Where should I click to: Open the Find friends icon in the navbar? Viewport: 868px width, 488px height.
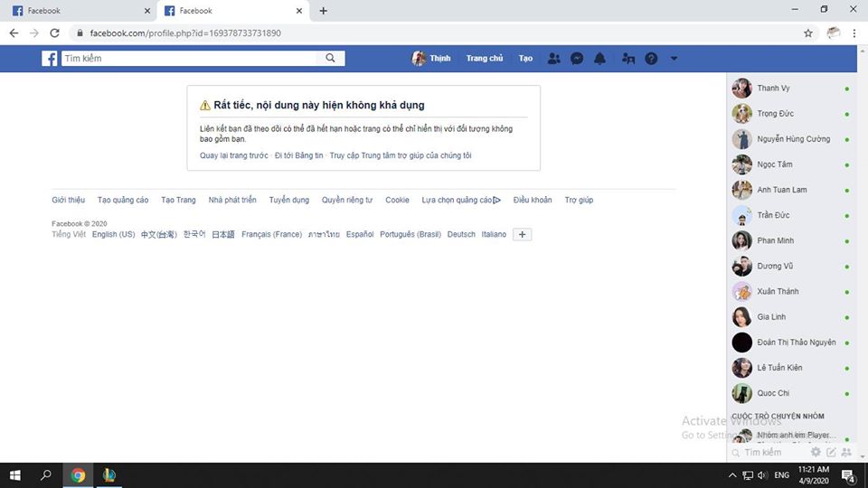click(628, 58)
